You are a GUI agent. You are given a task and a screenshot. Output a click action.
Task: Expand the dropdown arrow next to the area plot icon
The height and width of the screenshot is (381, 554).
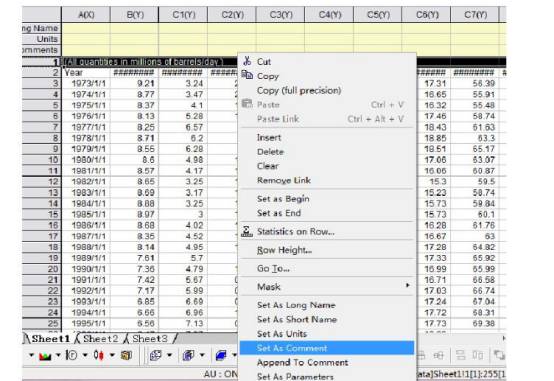click(58, 354)
